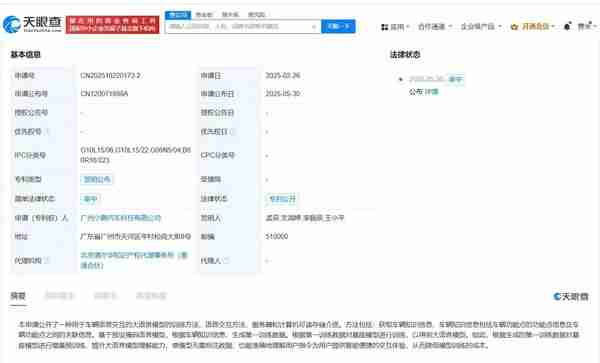Image resolution: width=600 pixels, height=363 pixels.
Task: Click the help icon beside 优先权号
Action: pos(47,132)
